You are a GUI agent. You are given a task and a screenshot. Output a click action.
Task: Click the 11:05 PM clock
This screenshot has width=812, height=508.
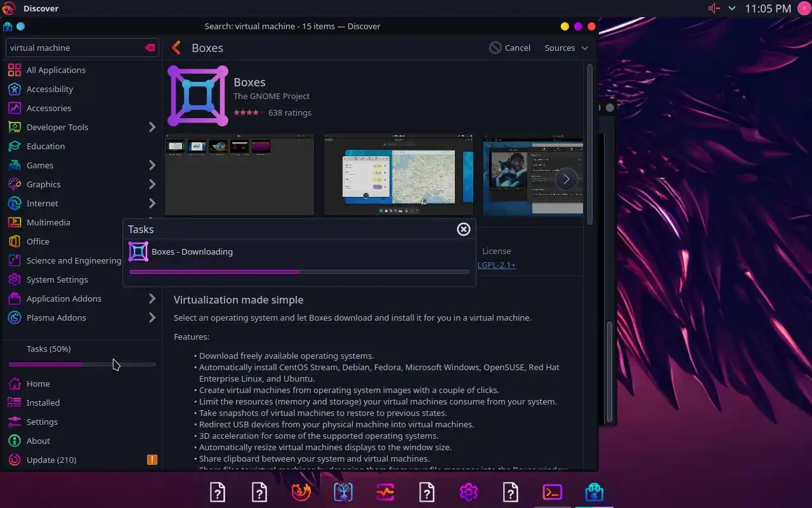[768, 8]
